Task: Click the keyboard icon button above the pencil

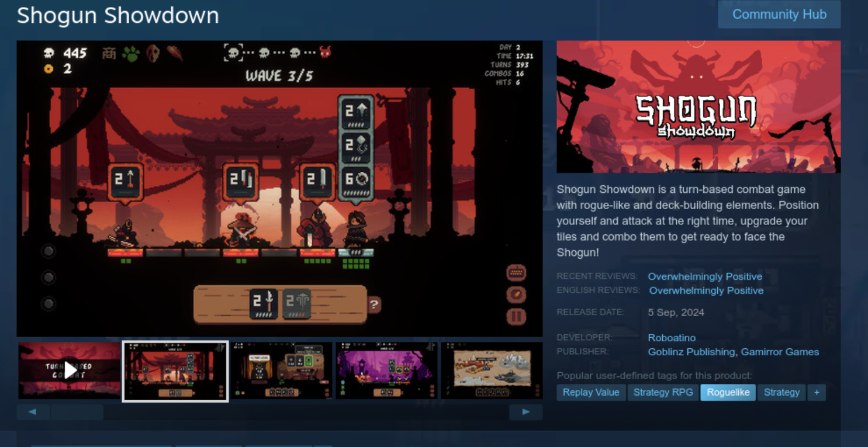Action: coord(516,272)
